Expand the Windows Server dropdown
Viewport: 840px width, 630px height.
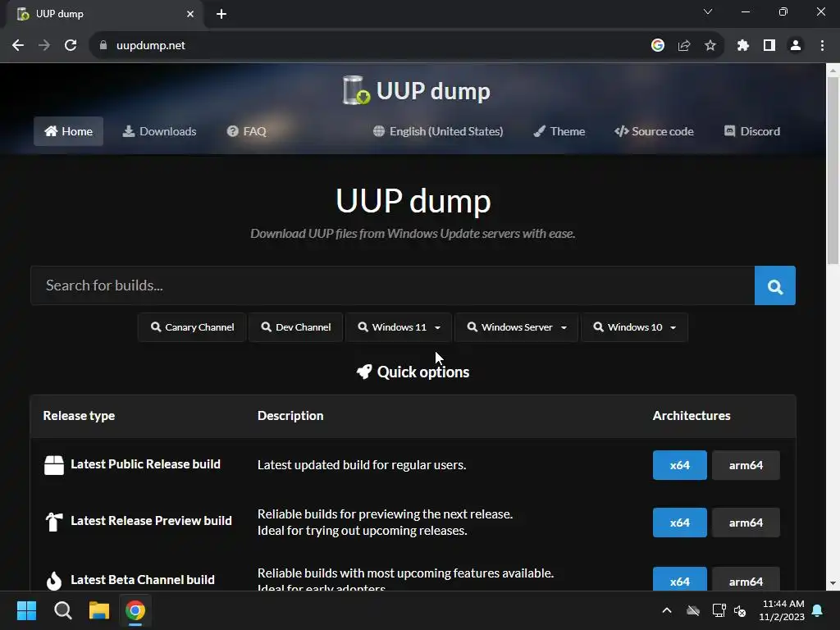(517, 327)
